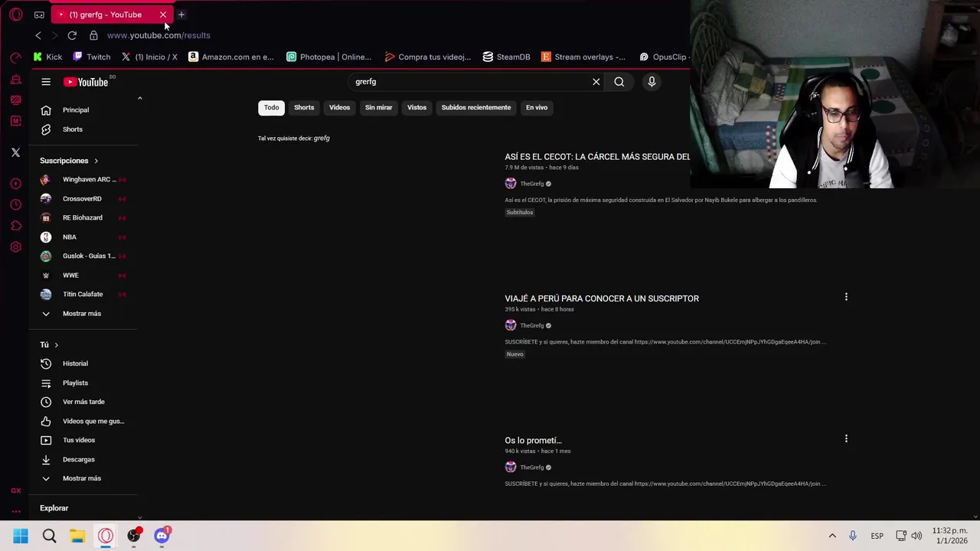Open options menu for Os lo prometí video
This screenshot has height=551, width=980.
(846, 439)
